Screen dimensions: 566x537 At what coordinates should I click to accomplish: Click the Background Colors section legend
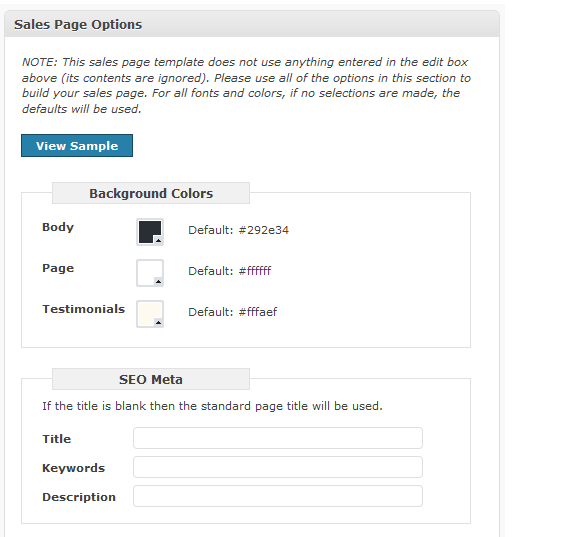pos(151,193)
